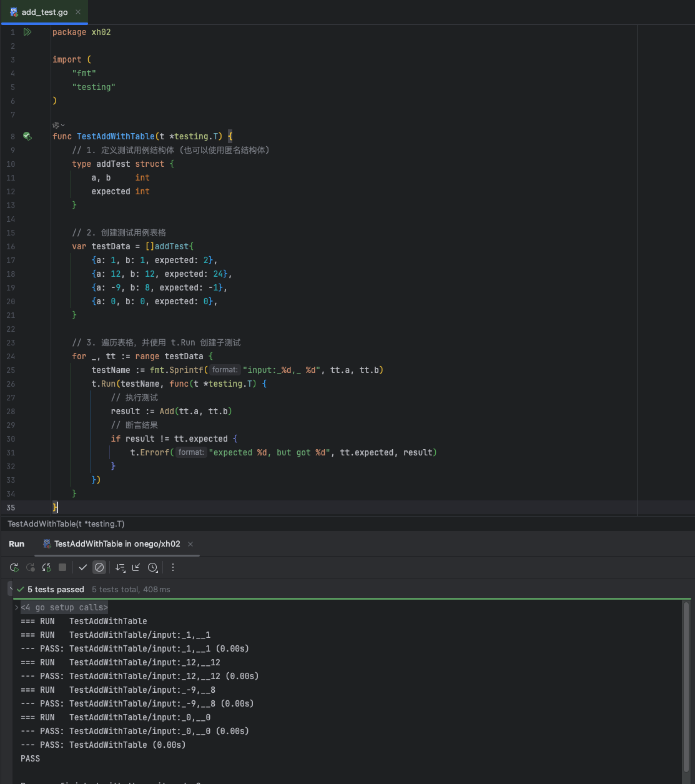This screenshot has height=784, width=695.
Task: Toggle Show Ignored tests icon
Action: (x=99, y=567)
